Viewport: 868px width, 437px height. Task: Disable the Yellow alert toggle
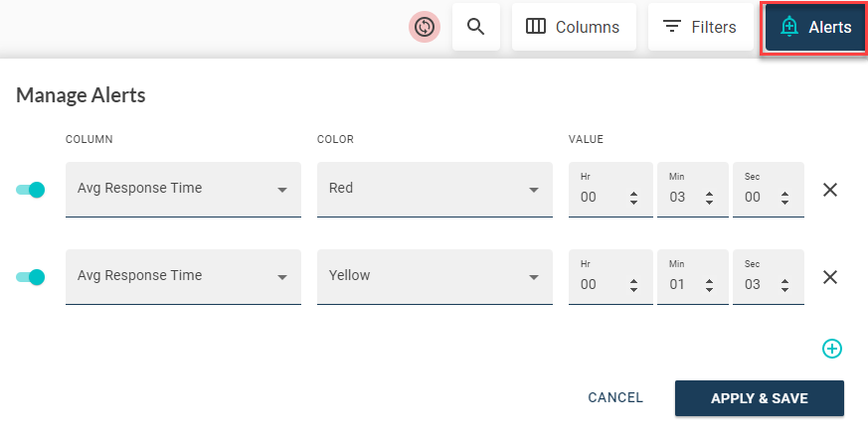coord(31,277)
